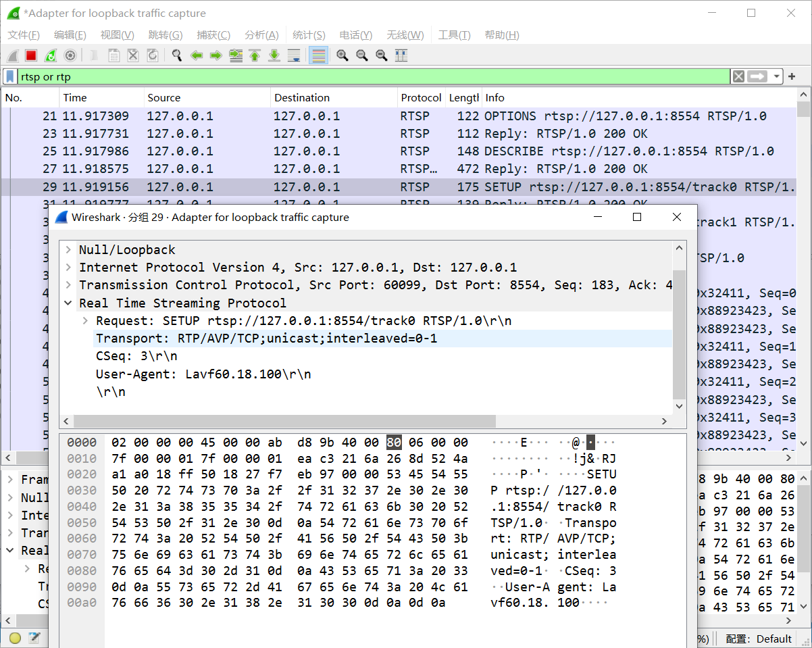Image resolution: width=812 pixels, height=648 pixels.
Task: Reset text to normal size
Action: point(382,55)
